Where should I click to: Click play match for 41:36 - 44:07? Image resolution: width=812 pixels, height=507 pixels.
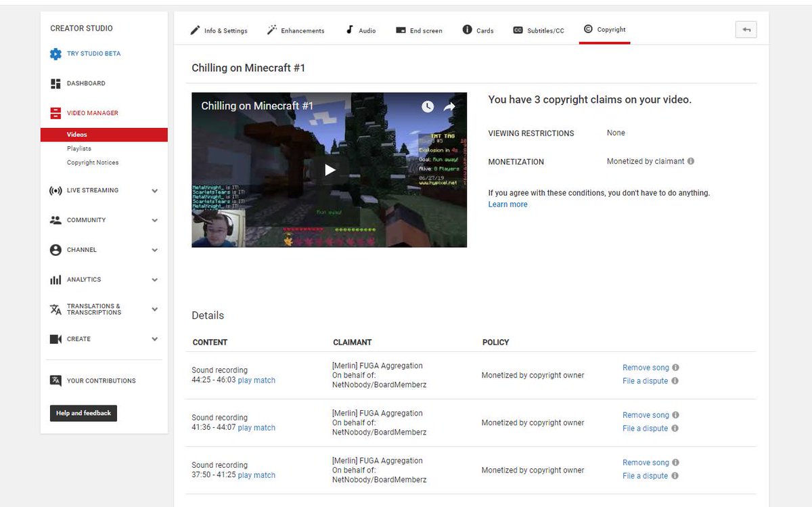pos(256,428)
